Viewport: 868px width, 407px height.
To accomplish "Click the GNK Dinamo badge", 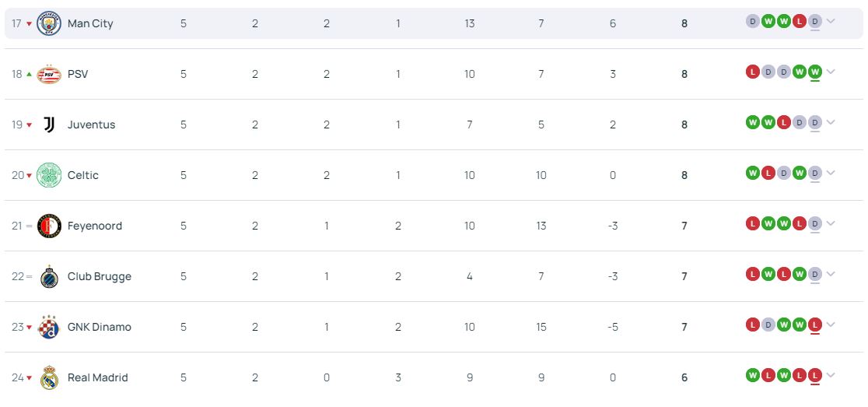I will pyautogui.click(x=49, y=327).
